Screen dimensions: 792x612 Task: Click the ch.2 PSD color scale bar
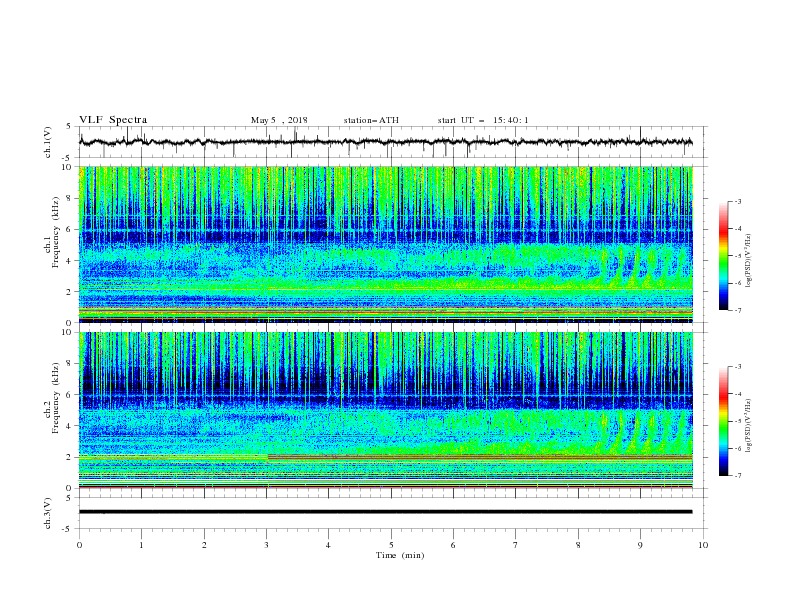pos(723,421)
